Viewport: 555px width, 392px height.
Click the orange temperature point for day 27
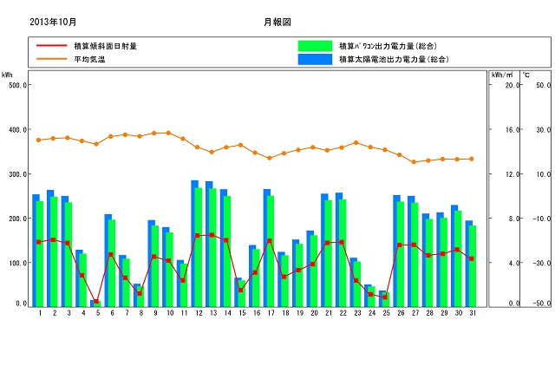click(x=414, y=162)
